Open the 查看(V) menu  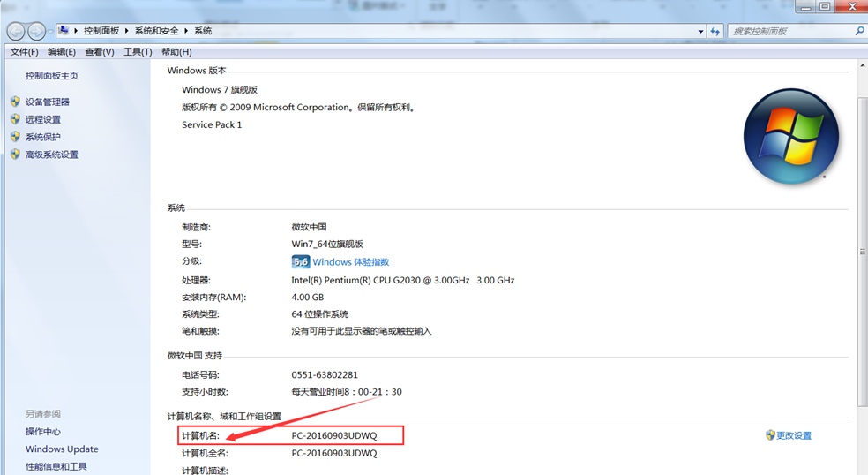[100, 51]
